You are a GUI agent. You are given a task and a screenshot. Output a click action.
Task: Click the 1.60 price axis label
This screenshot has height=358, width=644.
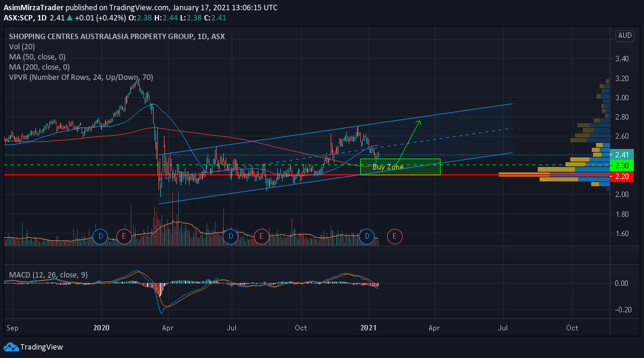coord(622,234)
